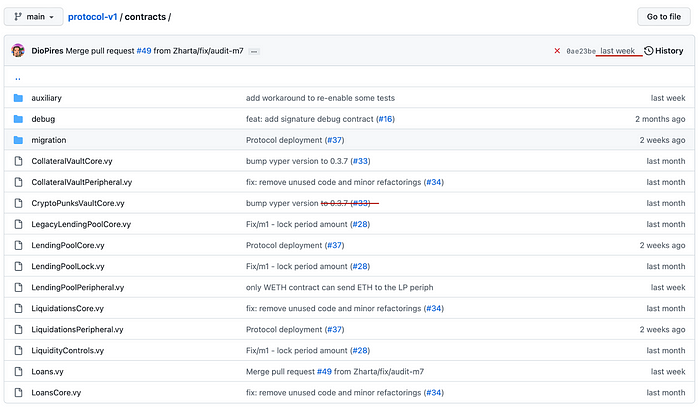Click the LoansCore.vy file icon
The image size is (700, 407).
click(18, 392)
